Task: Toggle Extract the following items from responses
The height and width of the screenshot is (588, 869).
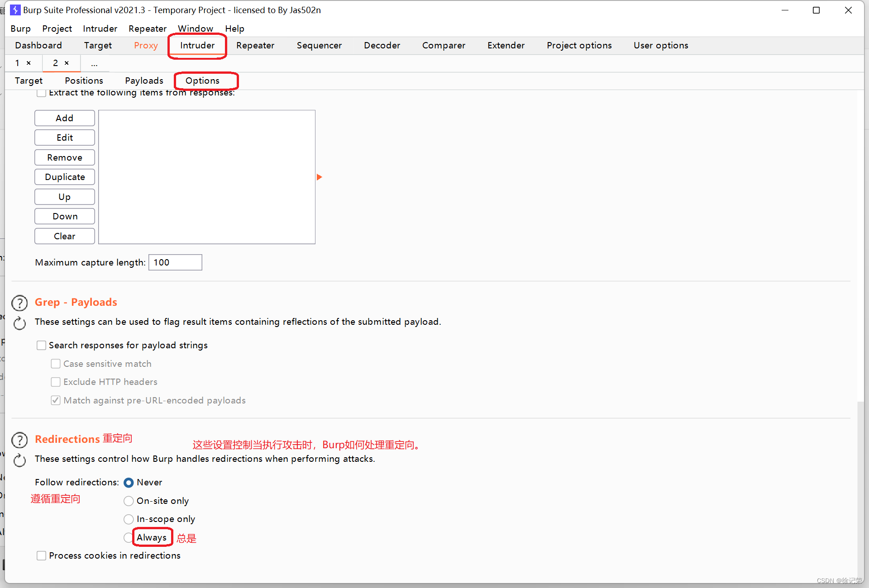Action: (41, 93)
